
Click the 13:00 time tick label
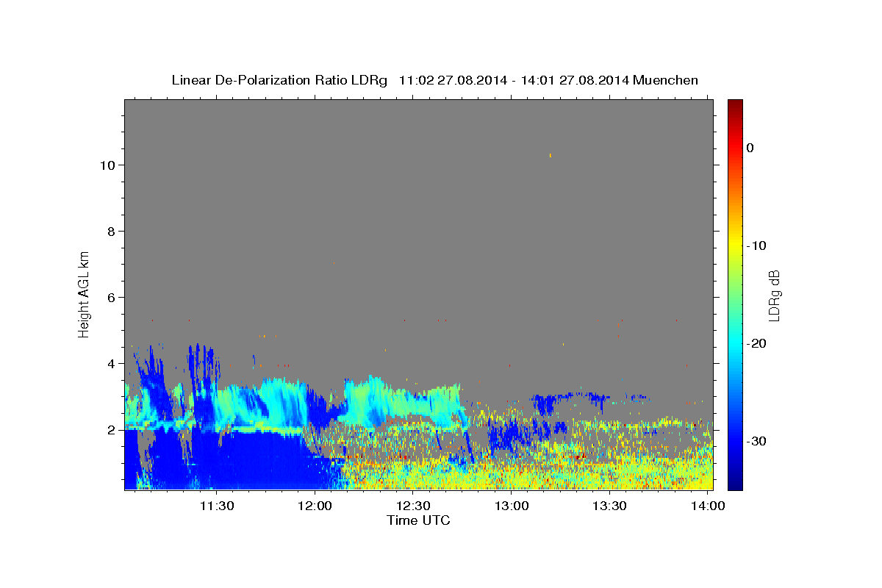pos(512,506)
